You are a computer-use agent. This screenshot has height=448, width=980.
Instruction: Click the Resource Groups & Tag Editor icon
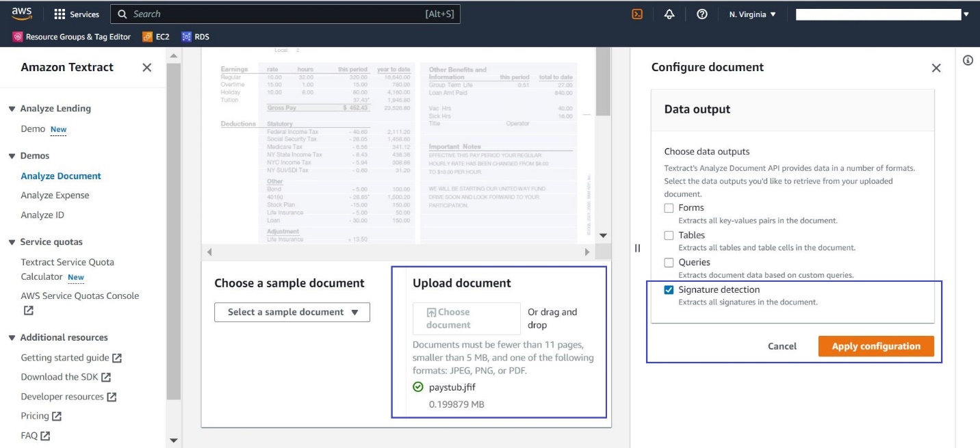[x=17, y=37]
